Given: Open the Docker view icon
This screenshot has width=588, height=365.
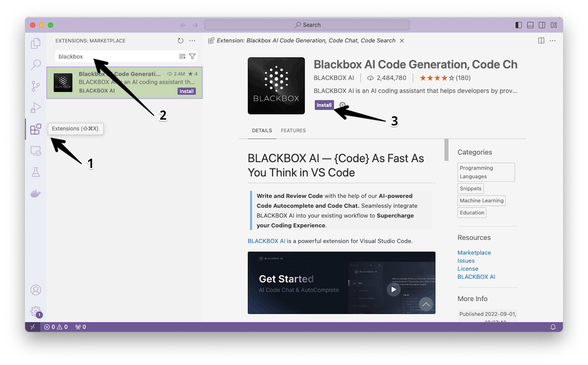Looking at the screenshot, I should click(x=36, y=194).
